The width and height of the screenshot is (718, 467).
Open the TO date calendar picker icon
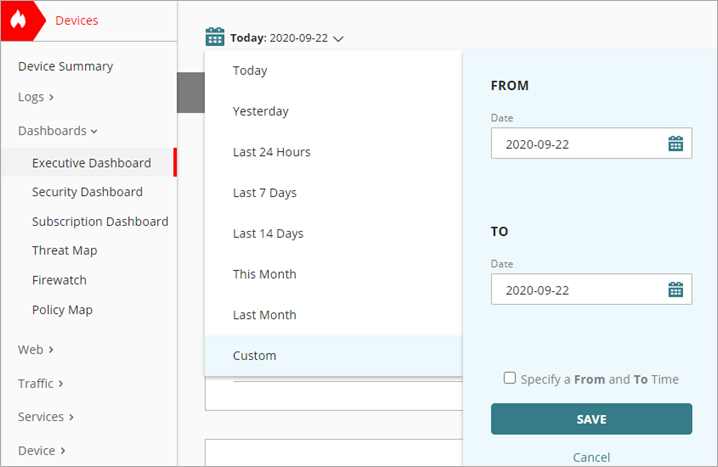(x=675, y=290)
